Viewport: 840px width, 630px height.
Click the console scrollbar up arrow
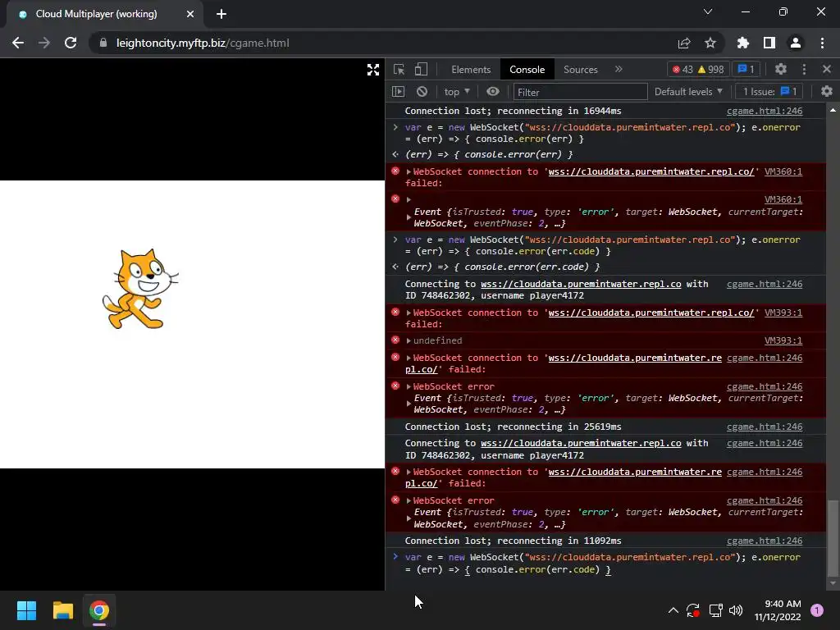click(x=833, y=110)
